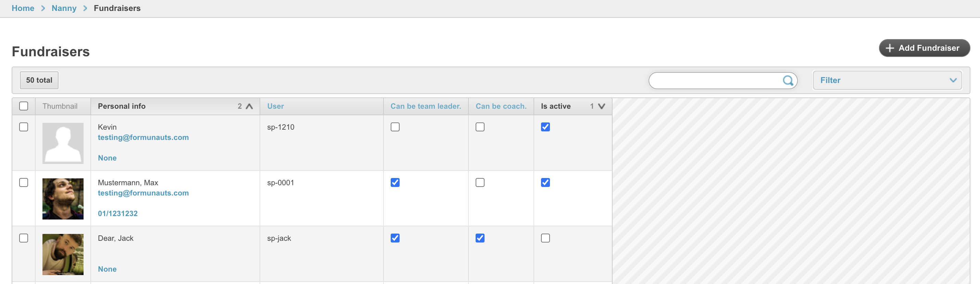Select Mustermann, Max row checkbox
Viewport: 980px width, 284px height.
pos(24,182)
